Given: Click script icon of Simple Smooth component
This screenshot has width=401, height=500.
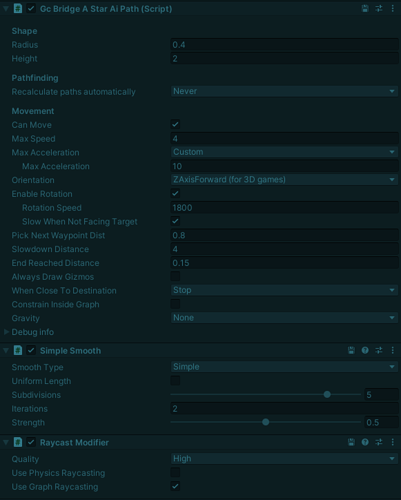Looking at the screenshot, I should click(18, 350).
